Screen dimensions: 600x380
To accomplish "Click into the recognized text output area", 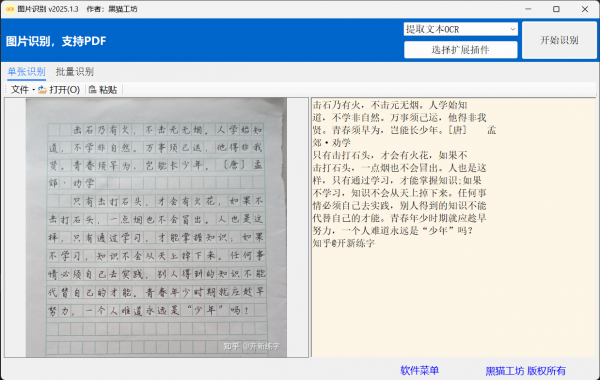I will point(454,227).
